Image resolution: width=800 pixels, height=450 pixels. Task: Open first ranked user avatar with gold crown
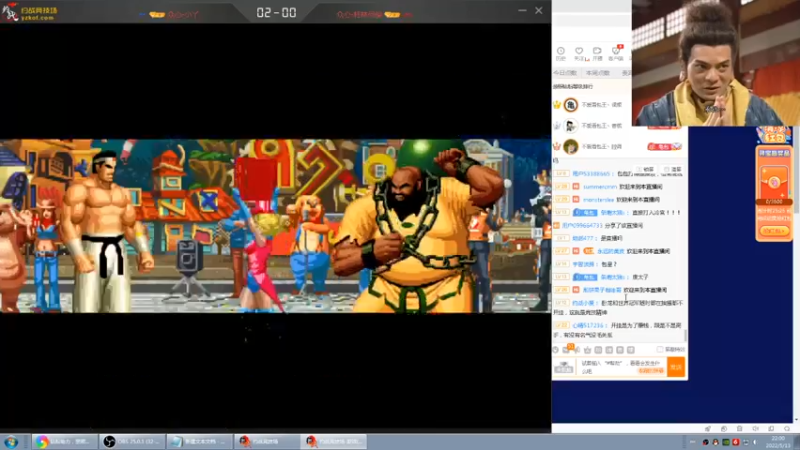pos(570,105)
